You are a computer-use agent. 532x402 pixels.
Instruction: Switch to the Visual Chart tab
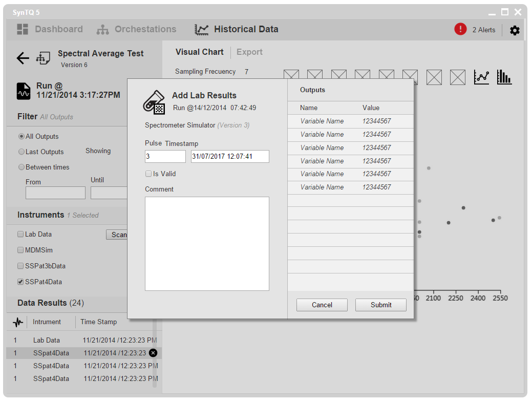click(200, 52)
